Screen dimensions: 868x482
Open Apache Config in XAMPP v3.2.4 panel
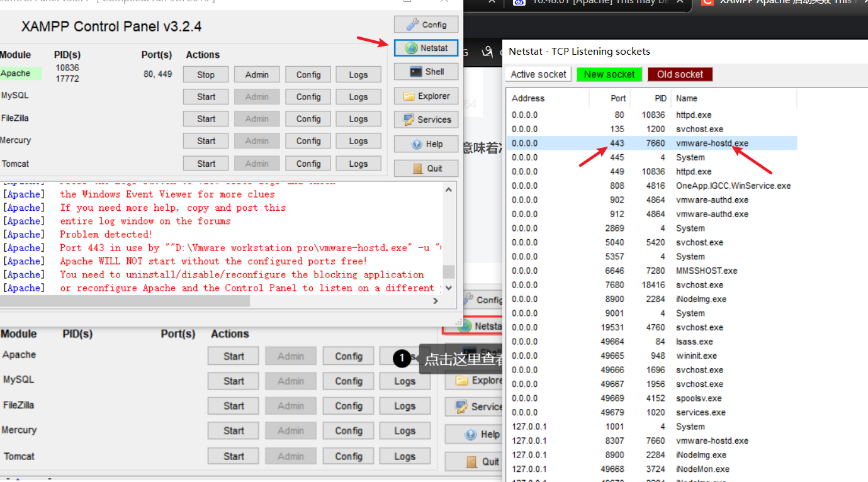click(x=308, y=74)
